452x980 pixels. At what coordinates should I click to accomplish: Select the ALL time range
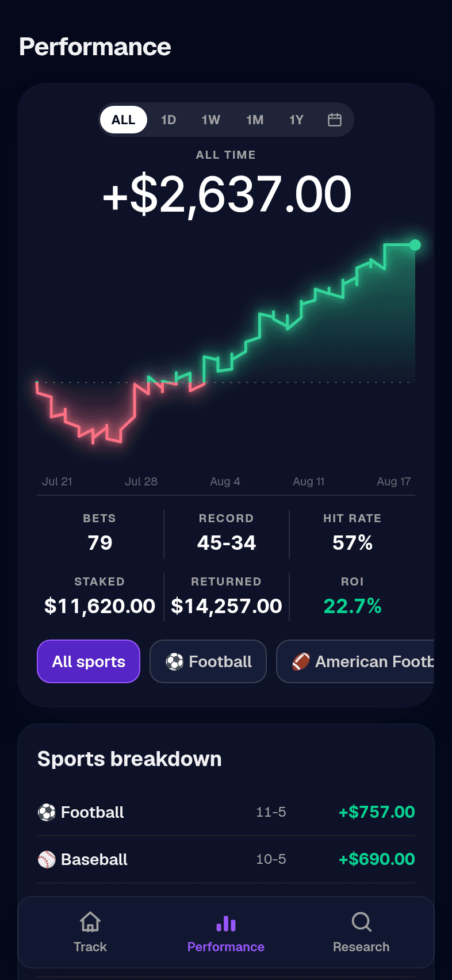click(124, 120)
